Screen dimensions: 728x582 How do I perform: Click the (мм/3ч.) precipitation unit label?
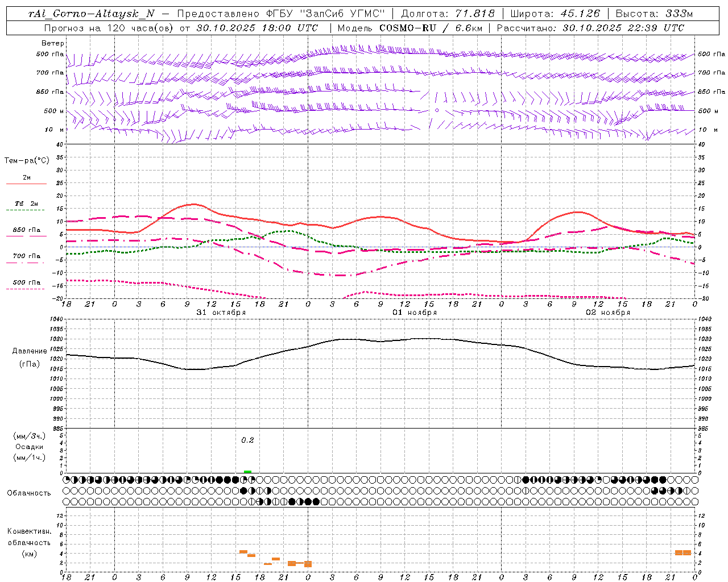coord(29,436)
